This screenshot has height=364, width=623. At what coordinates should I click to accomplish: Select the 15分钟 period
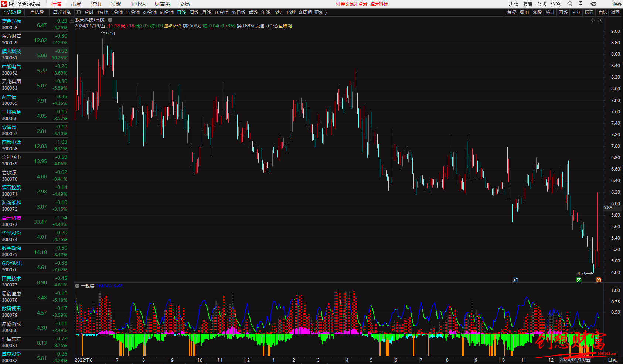[x=133, y=13]
